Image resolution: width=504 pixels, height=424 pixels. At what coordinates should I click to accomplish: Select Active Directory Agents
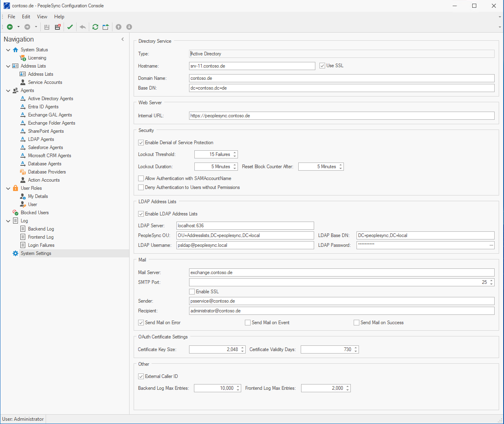51,99
